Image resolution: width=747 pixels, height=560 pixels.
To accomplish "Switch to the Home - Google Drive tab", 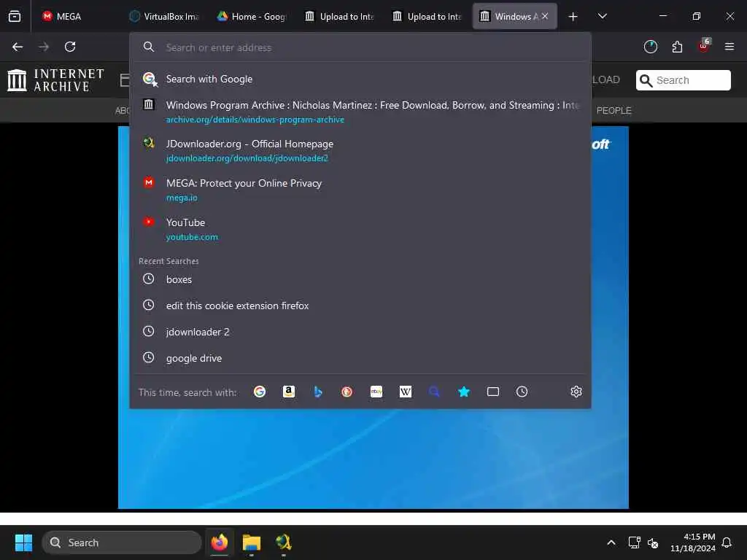I will pyautogui.click(x=252, y=16).
